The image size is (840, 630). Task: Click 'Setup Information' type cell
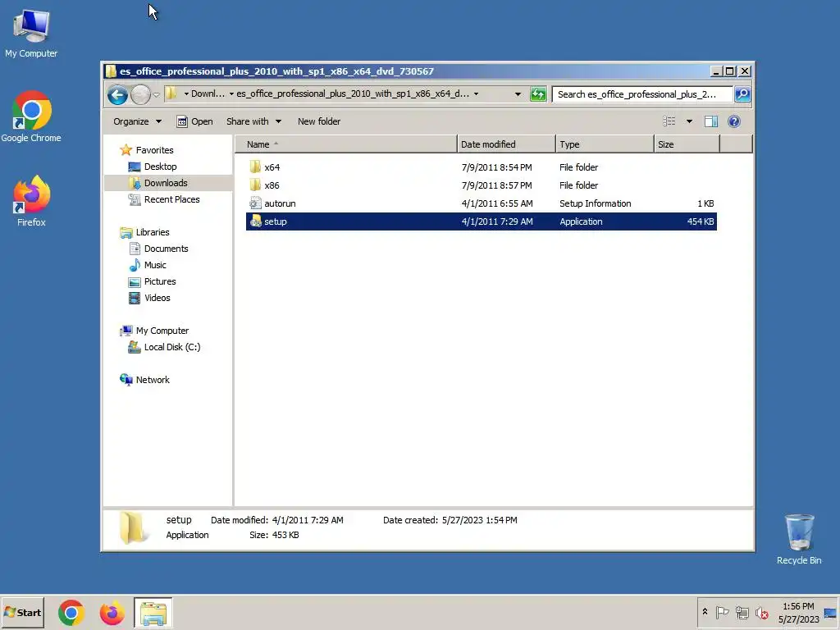(596, 203)
